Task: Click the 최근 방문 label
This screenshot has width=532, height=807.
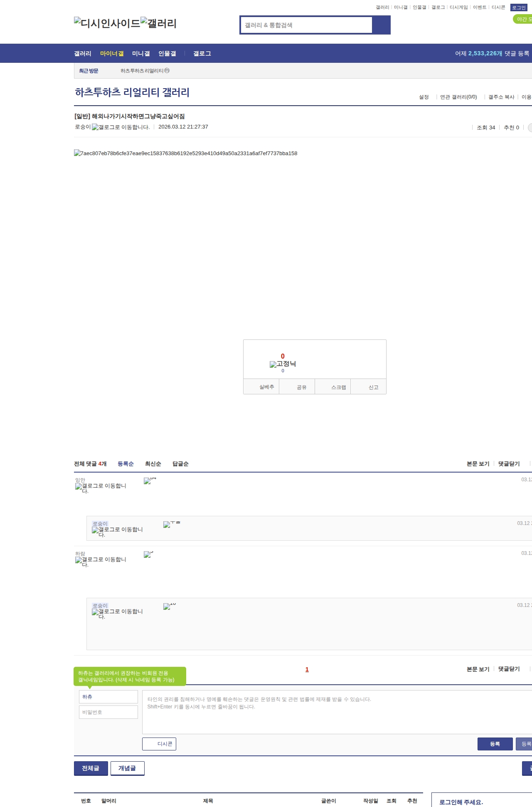Action: pos(89,71)
